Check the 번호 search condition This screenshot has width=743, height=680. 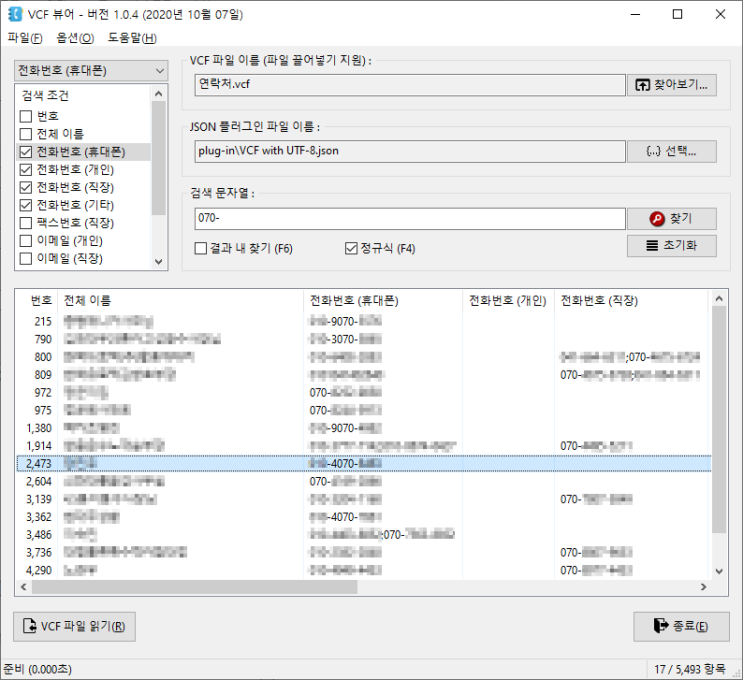pos(26,116)
